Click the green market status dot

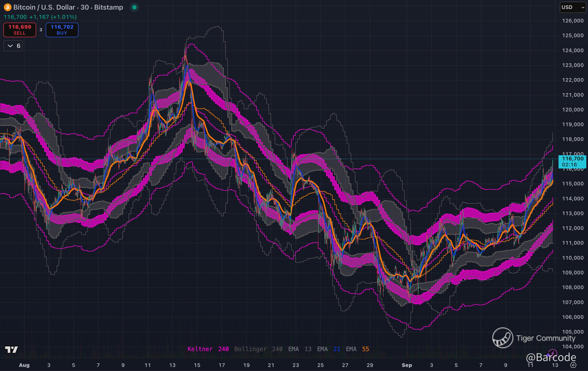tap(134, 7)
